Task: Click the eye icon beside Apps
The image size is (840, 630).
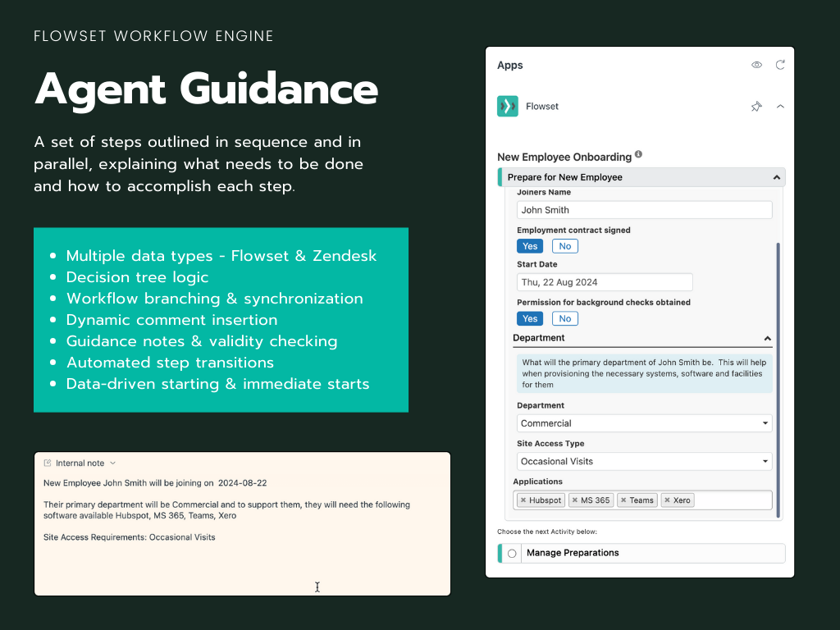Action: click(756, 65)
